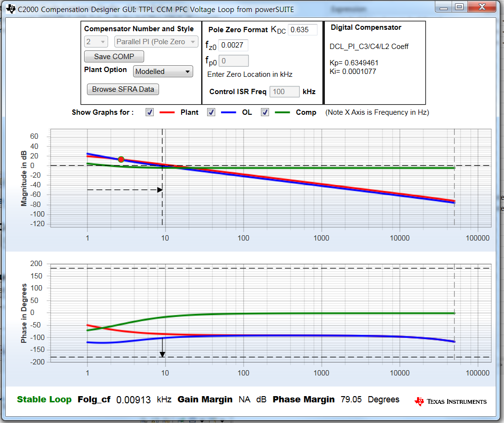Toggle the Plant graph checkbox

click(149, 112)
